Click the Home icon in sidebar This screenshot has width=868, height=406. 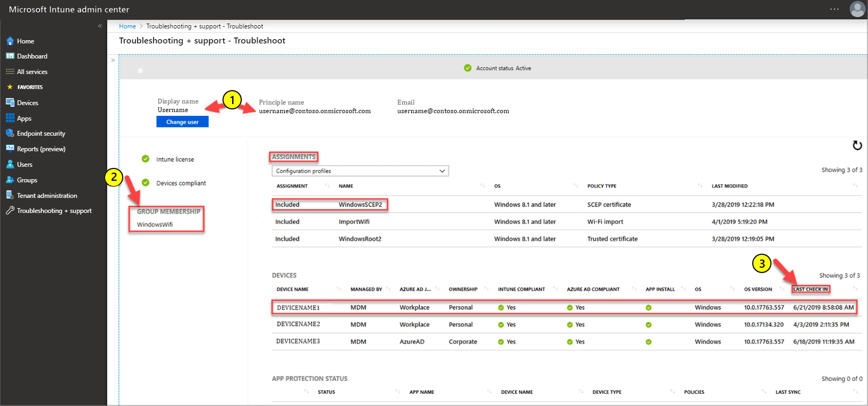(10, 41)
